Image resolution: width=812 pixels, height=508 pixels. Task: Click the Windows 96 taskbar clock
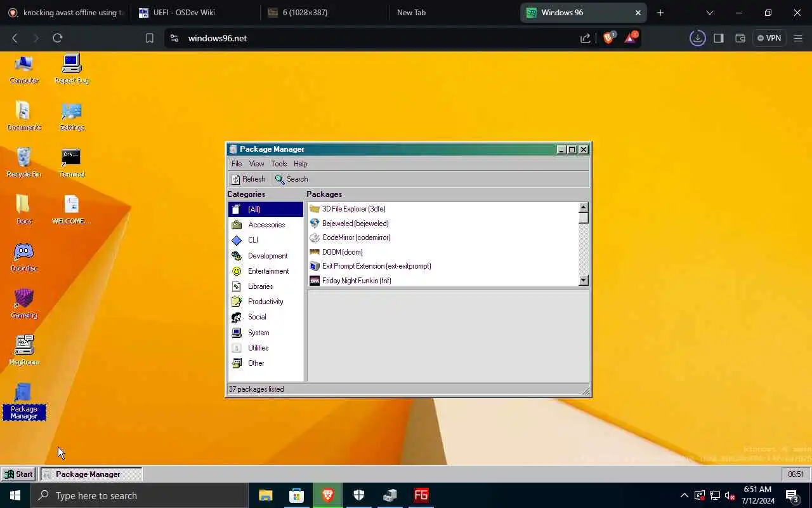pyautogui.click(x=796, y=474)
